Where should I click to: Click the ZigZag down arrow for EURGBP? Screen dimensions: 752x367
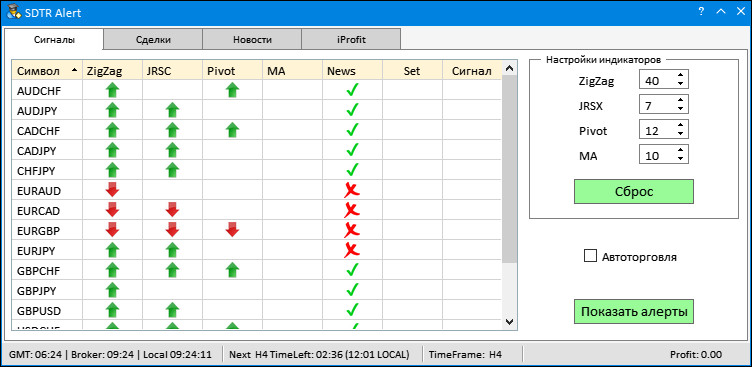pos(112,230)
